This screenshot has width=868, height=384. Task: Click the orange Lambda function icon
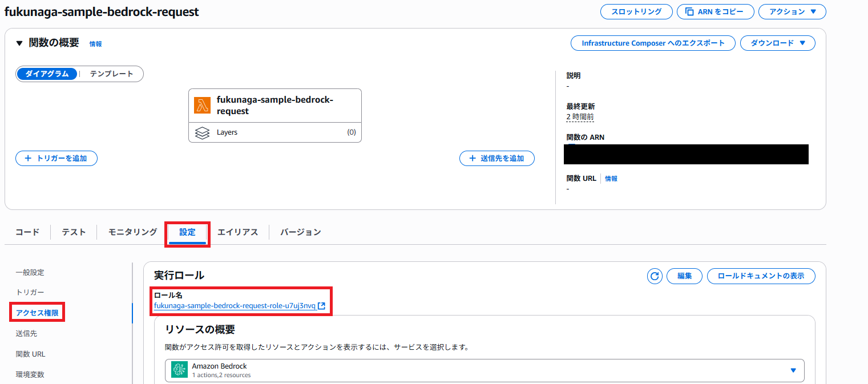tap(202, 105)
